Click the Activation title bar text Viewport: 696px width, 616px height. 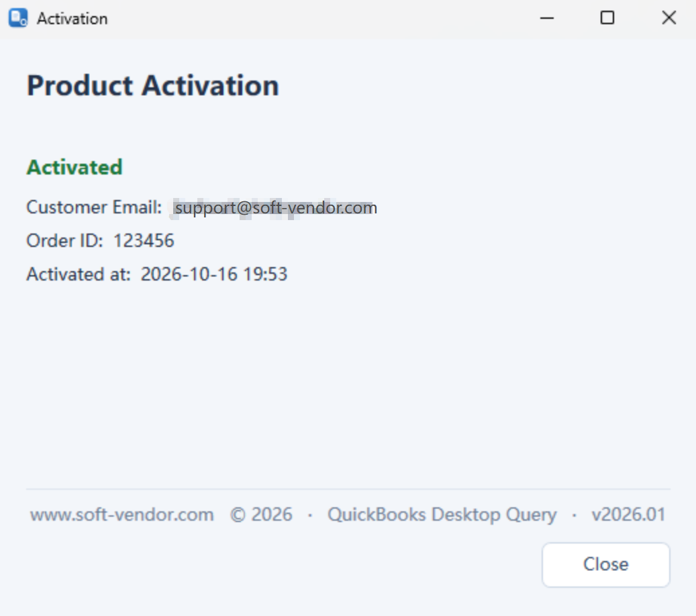pyautogui.click(x=72, y=19)
